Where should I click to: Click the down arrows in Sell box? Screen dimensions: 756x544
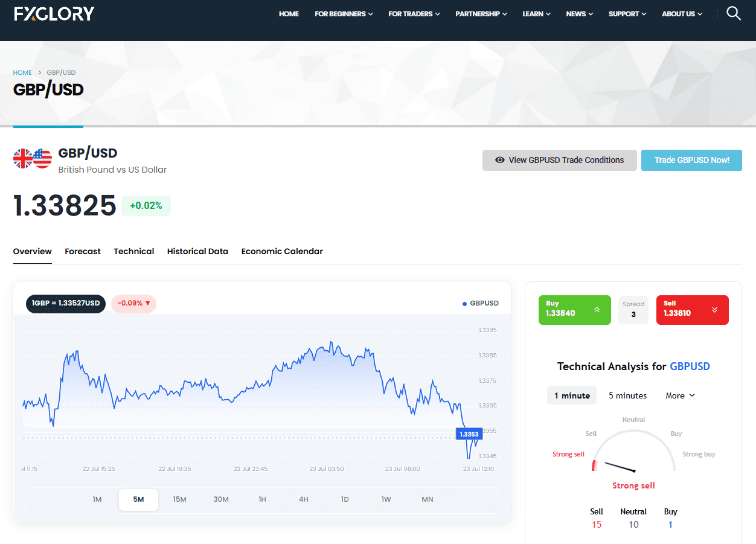715,310
